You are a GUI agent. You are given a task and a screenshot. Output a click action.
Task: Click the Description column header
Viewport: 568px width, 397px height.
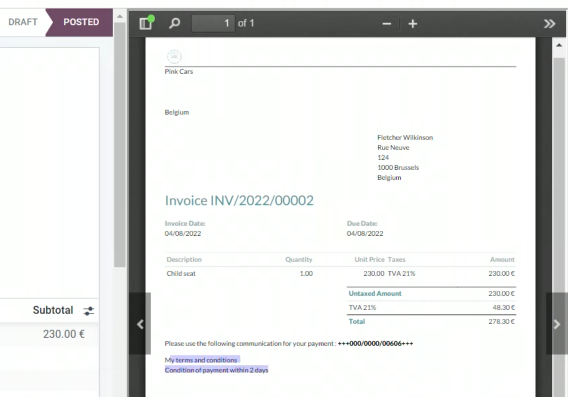coord(184,260)
